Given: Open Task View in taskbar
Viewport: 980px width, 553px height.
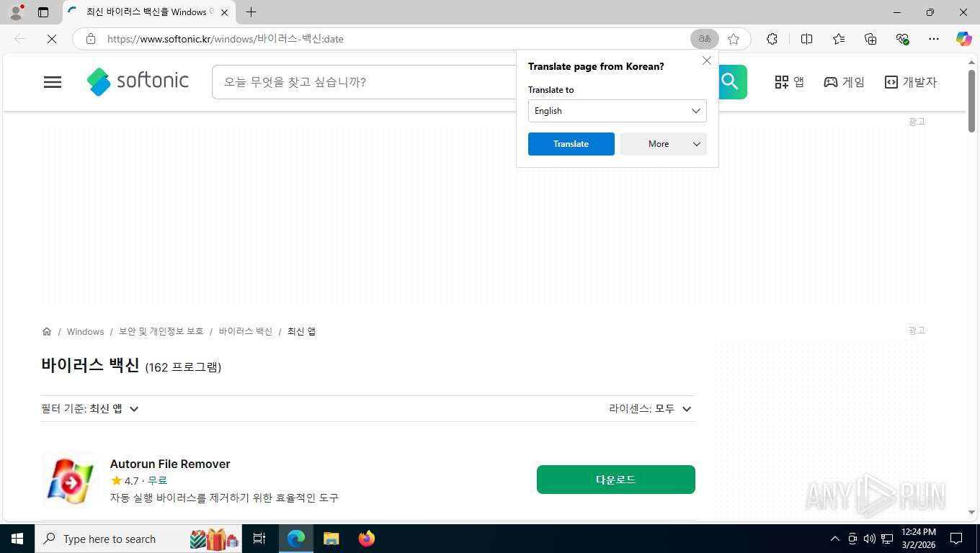Looking at the screenshot, I should pos(260,539).
